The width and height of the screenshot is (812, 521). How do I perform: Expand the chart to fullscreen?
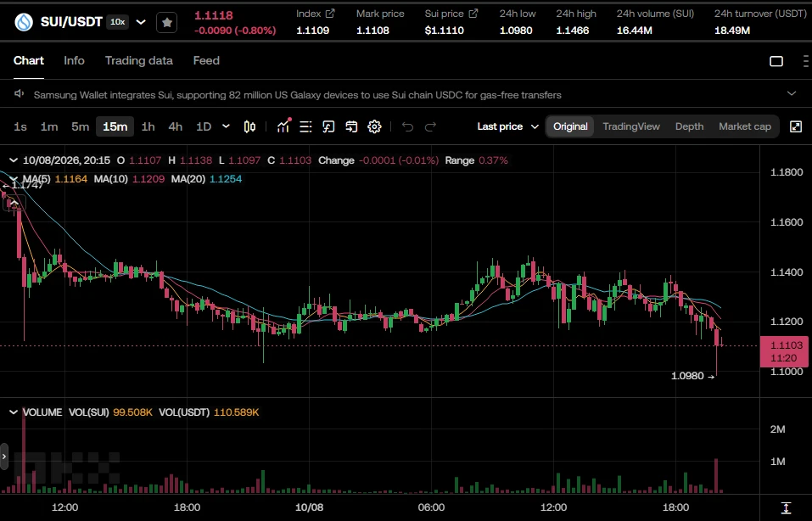(796, 126)
